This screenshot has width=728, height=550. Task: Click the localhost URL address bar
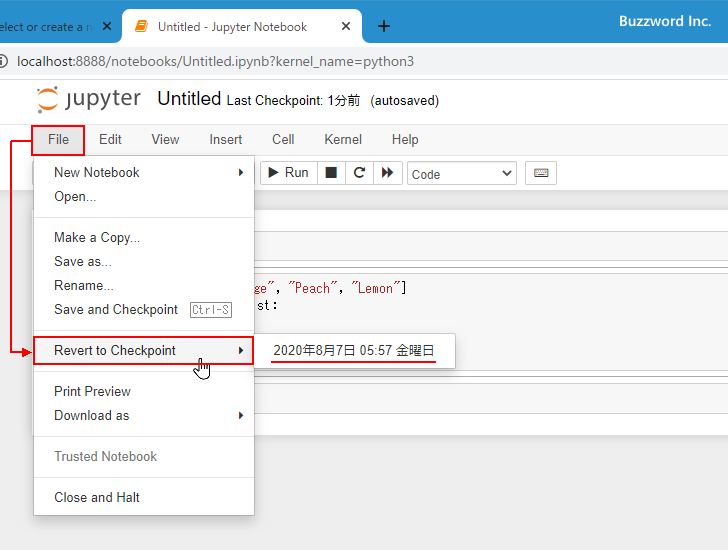pyautogui.click(x=215, y=61)
